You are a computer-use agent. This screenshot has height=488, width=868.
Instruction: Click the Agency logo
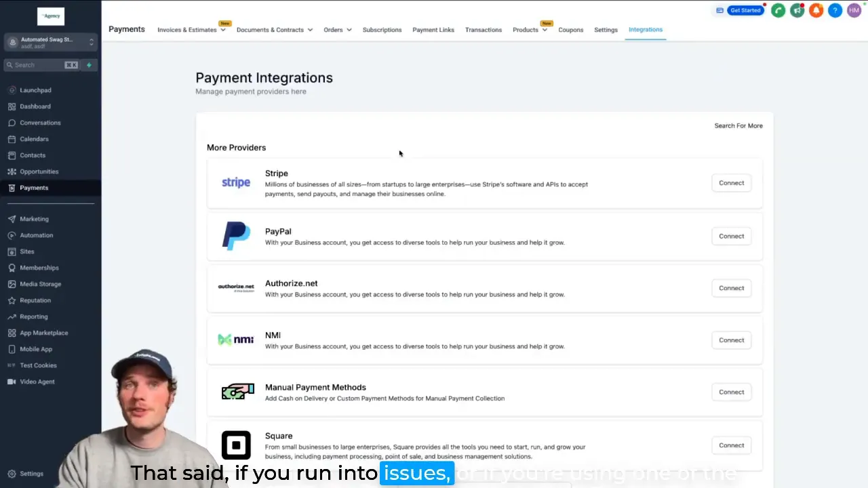point(51,16)
